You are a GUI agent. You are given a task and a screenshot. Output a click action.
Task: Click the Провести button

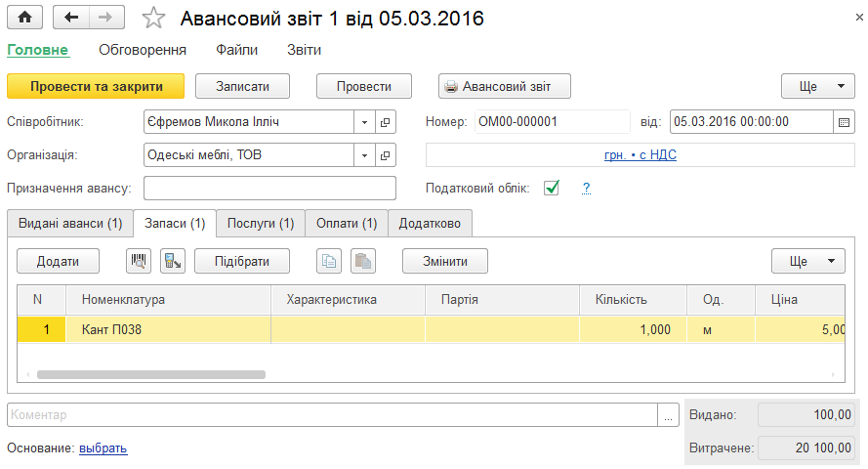pos(363,86)
